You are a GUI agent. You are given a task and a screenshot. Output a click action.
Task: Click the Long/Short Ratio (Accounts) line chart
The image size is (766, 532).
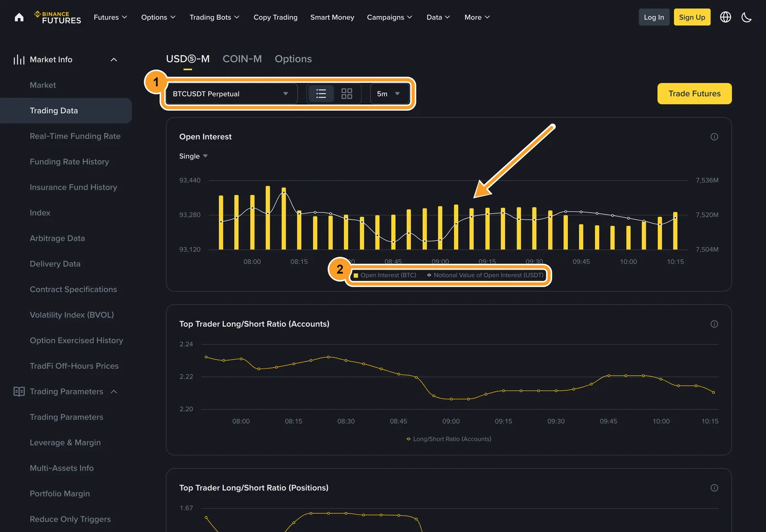click(460, 378)
